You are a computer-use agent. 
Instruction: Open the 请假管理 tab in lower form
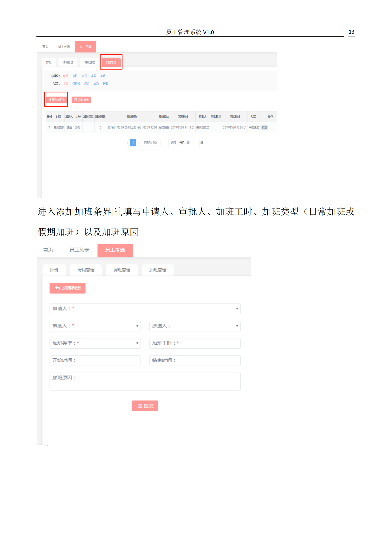(x=86, y=270)
